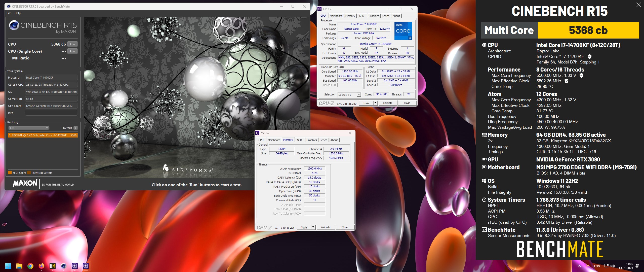Image resolution: width=644 pixels, height=272 pixels.
Task: Open Bench tab in upper CPU-Z window
Action: [x=386, y=16]
